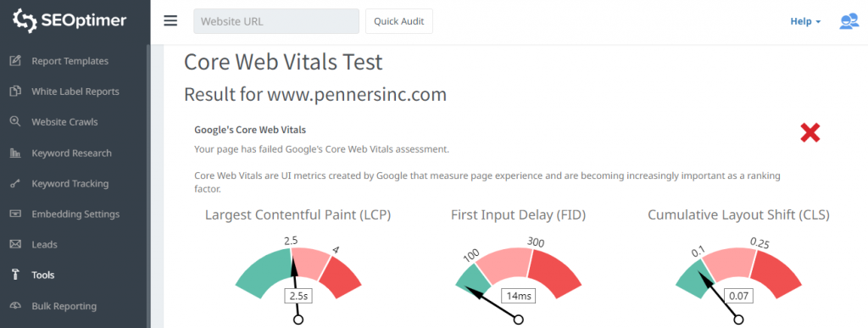Image resolution: width=868 pixels, height=328 pixels.
Task: Click the SEOptimer gear logo
Action: (x=24, y=21)
